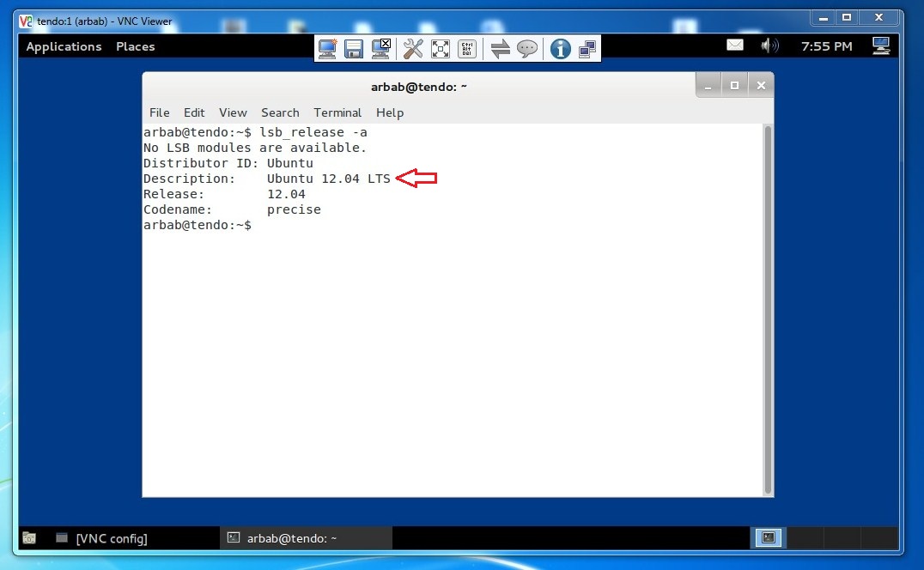Open the mail envelope indicator in top panel

pos(735,46)
